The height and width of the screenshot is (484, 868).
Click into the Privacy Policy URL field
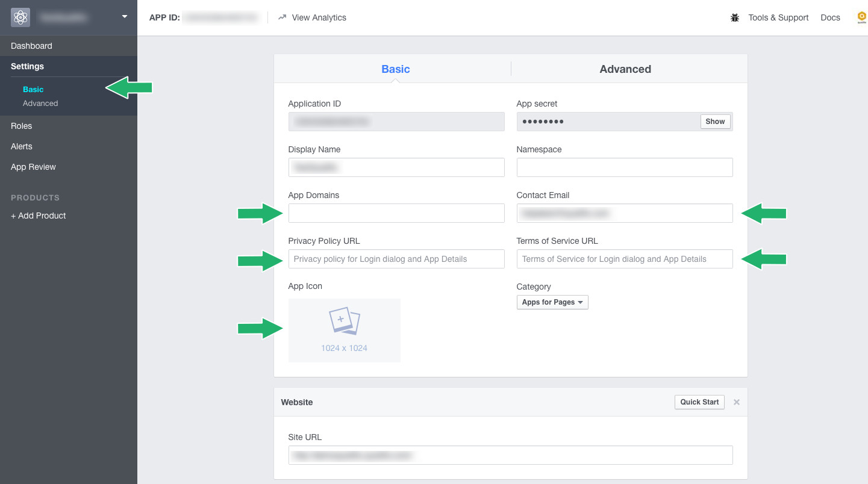pyautogui.click(x=396, y=259)
